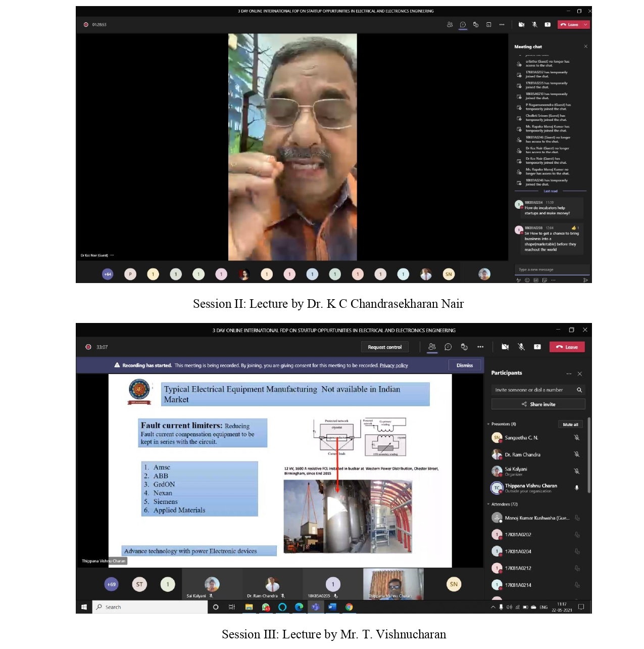Open Google Chrome from the taskbar

tap(349, 607)
